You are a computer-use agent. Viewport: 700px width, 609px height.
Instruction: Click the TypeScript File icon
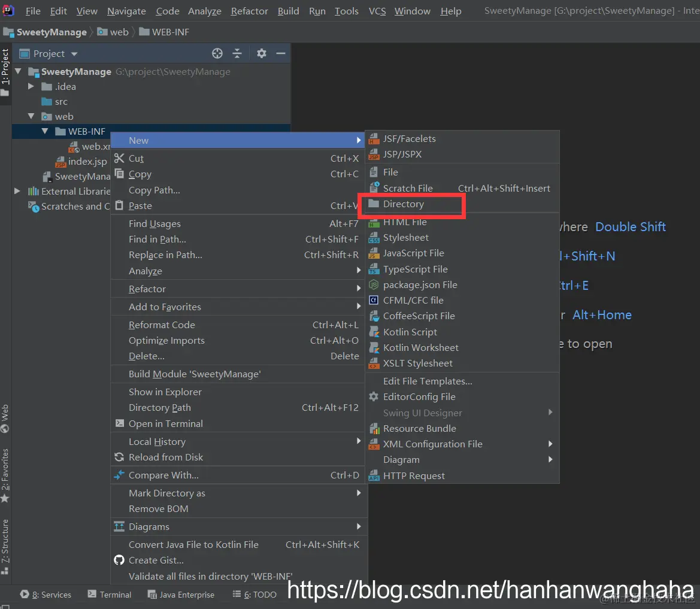(374, 269)
